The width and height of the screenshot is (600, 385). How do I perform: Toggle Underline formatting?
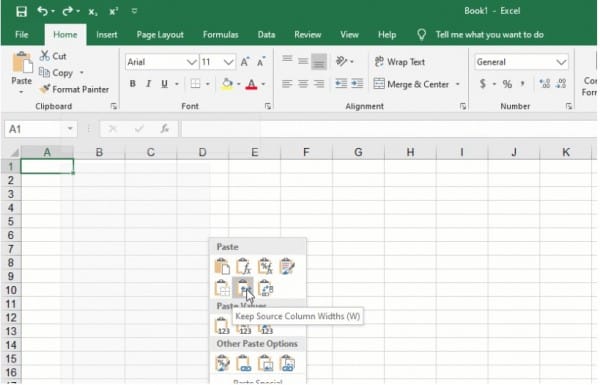(165, 84)
